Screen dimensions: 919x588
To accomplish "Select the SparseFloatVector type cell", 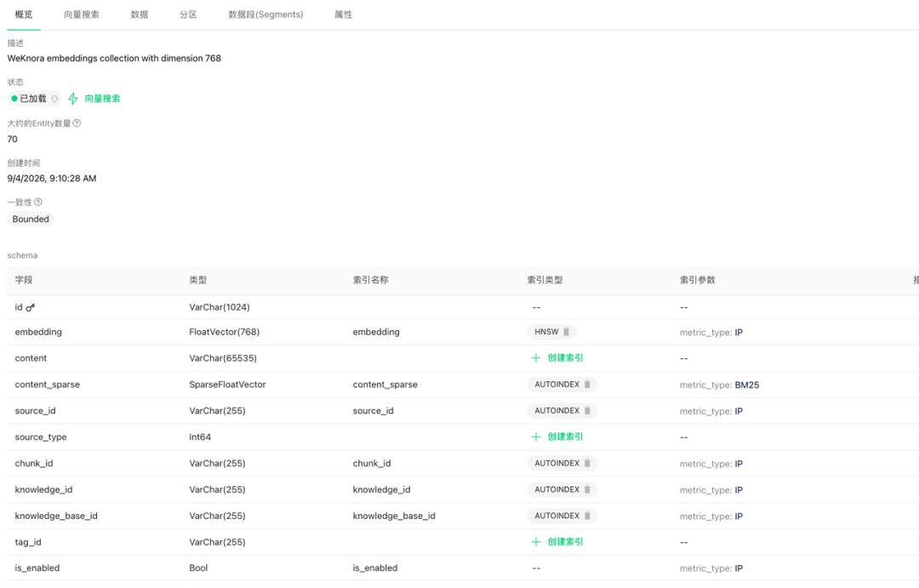I will (x=227, y=385).
